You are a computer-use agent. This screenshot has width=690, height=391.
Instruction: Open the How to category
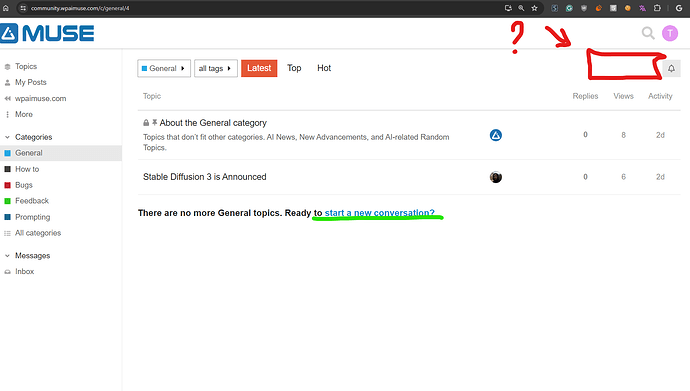[27, 169]
